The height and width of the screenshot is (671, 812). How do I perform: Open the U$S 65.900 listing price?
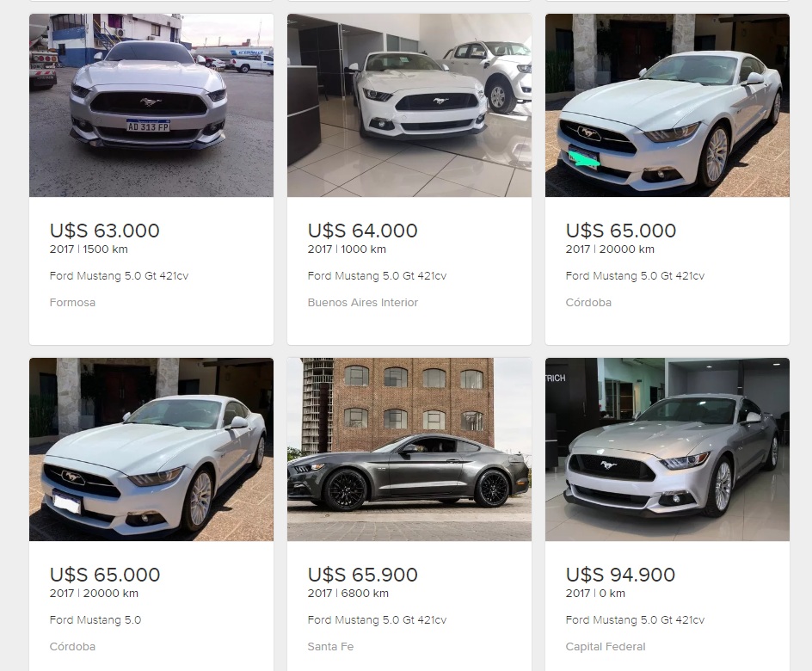click(x=363, y=575)
